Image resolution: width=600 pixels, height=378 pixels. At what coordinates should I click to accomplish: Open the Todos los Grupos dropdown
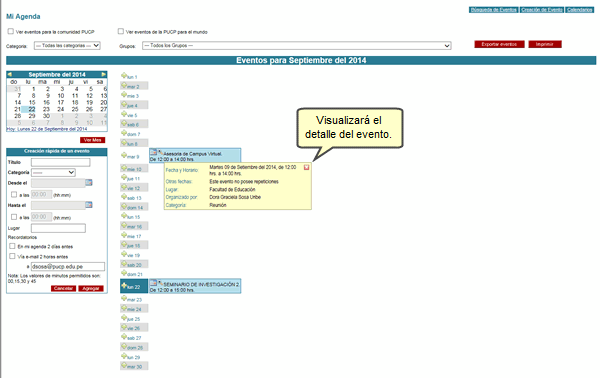(x=297, y=46)
